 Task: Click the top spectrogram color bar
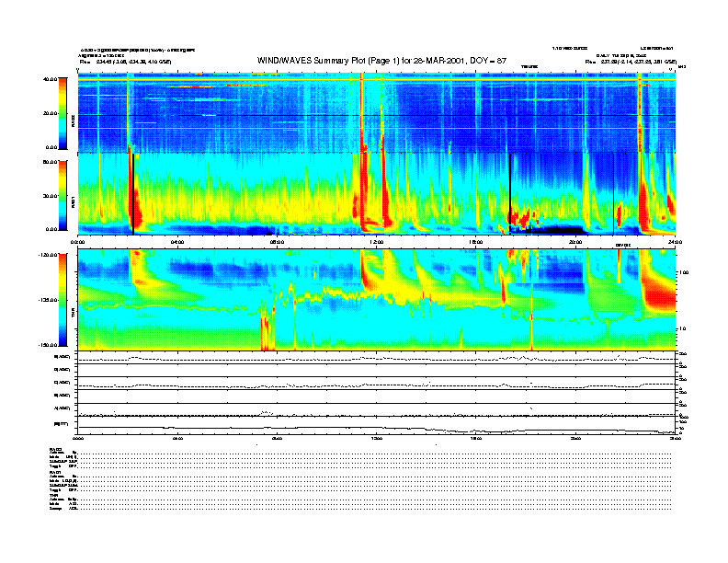(63, 114)
